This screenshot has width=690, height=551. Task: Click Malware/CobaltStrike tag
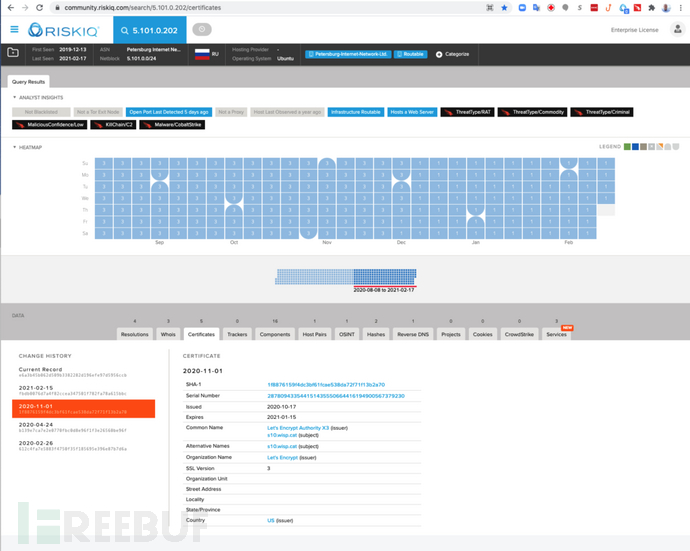tap(172, 125)
